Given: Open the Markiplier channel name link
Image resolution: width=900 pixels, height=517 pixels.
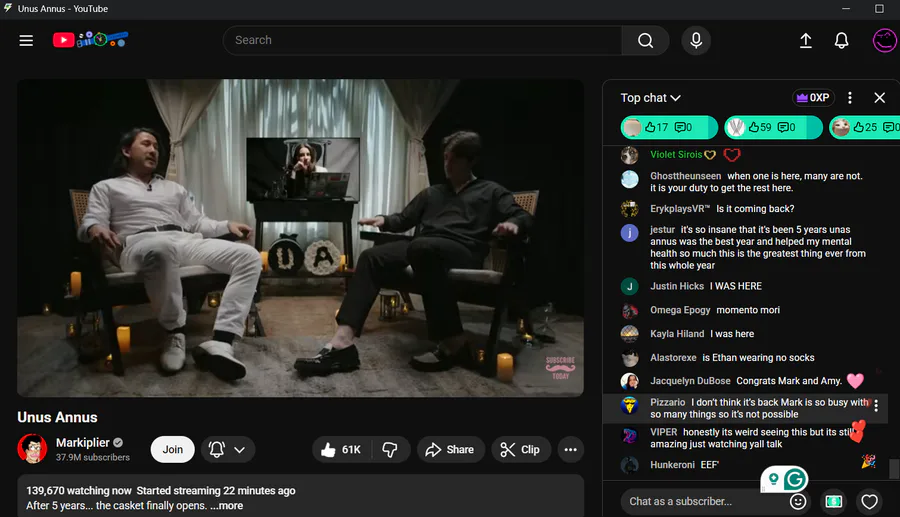Looking at the screenshot, I should [83, 442].
